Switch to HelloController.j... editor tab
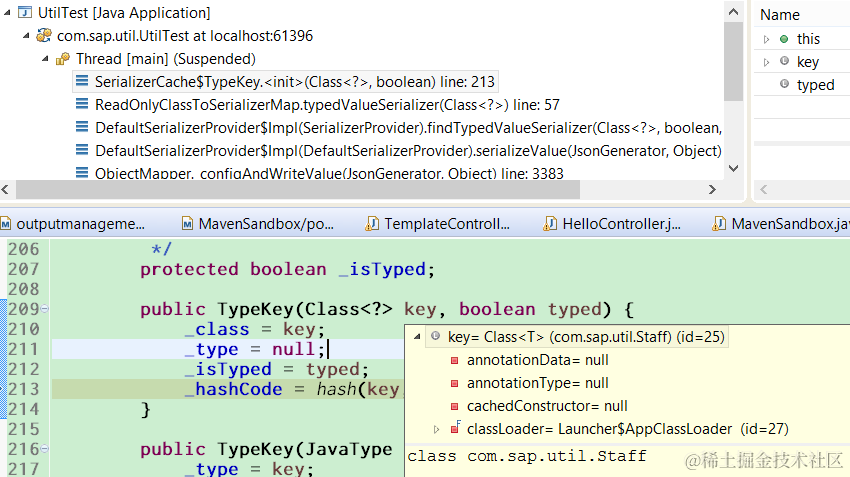 [x=613, y=224]
